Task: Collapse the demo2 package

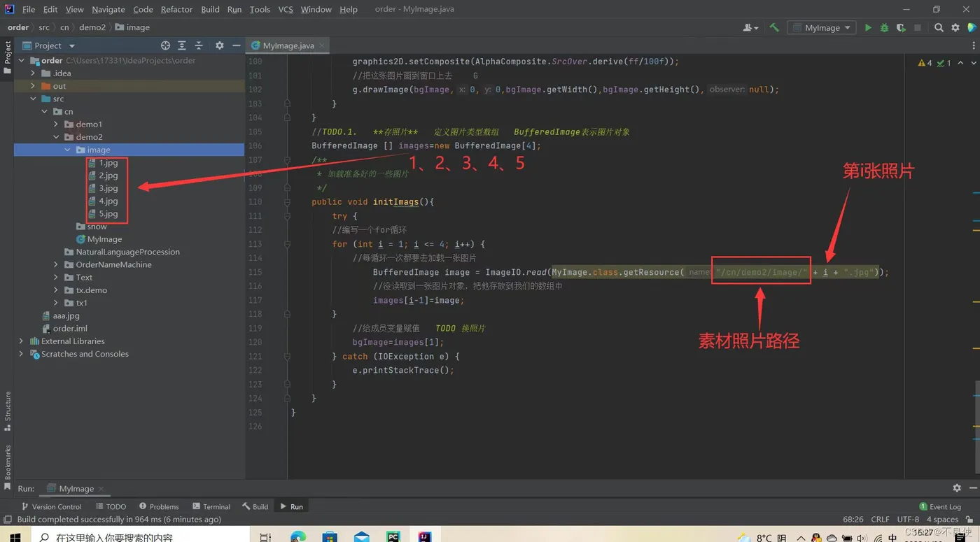Action: (56, 137)
